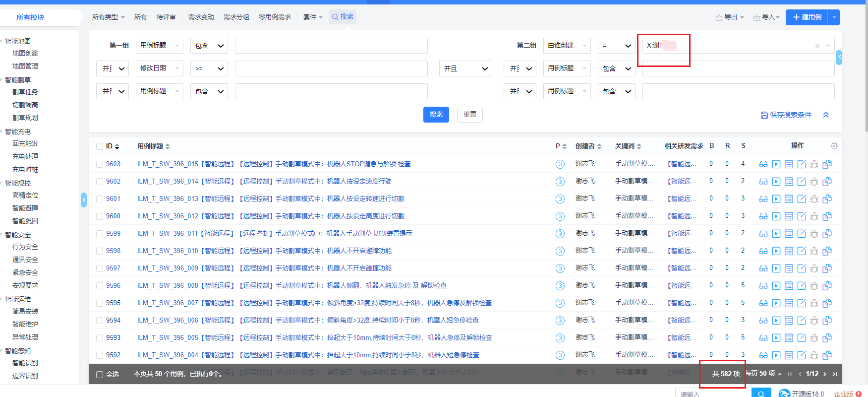This screenshot has height=397, width=868.
Task: Select checkbox for case 9600
Action: tap(100, 216)
